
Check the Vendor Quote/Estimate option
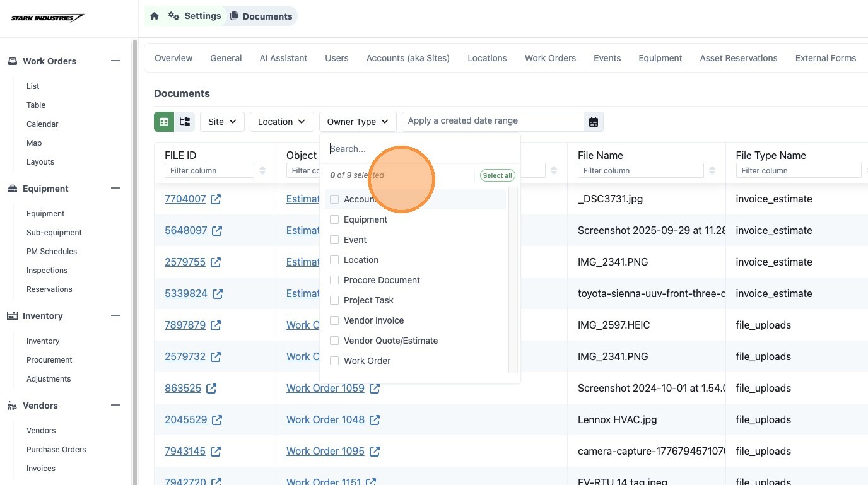(334, 341)
